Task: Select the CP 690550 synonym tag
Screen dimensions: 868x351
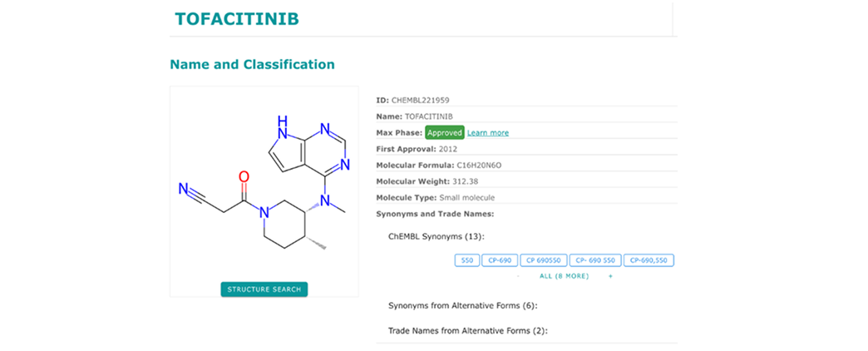Action: (544, 260)
